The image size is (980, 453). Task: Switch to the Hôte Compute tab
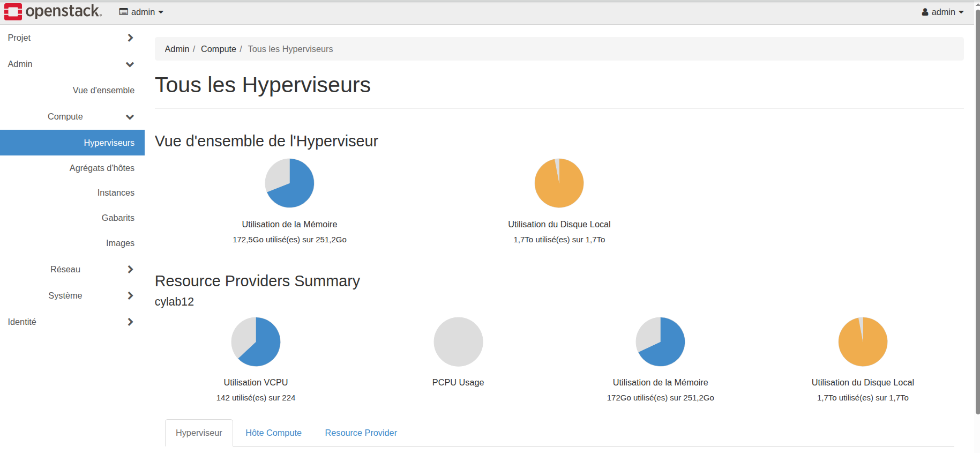point(273,433)
